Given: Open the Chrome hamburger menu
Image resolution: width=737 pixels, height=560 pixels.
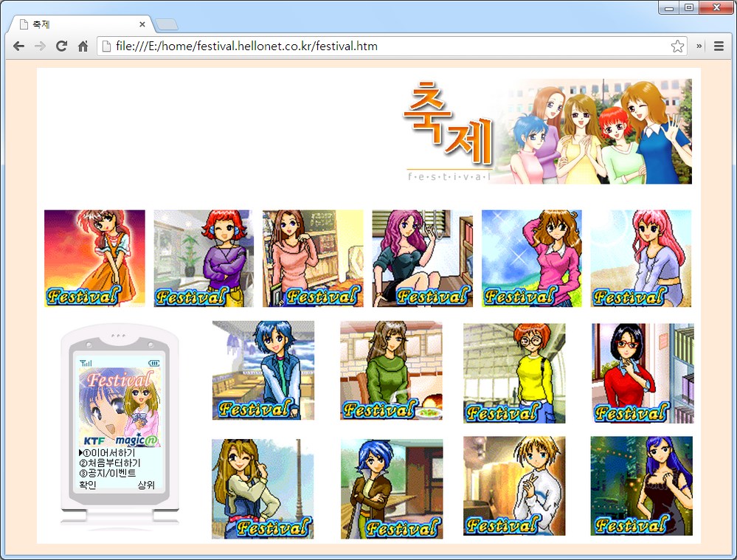Looking at the screenshot, I should point(719,46).
